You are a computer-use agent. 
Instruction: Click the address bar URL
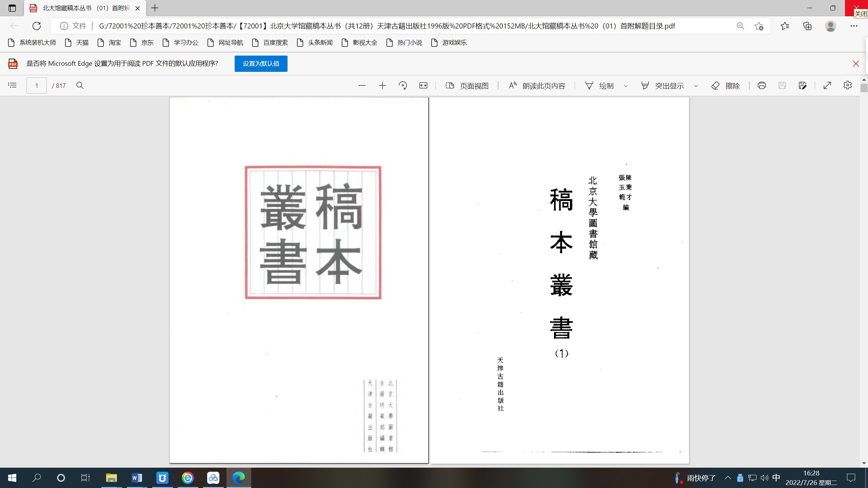[x=387, y=26]
